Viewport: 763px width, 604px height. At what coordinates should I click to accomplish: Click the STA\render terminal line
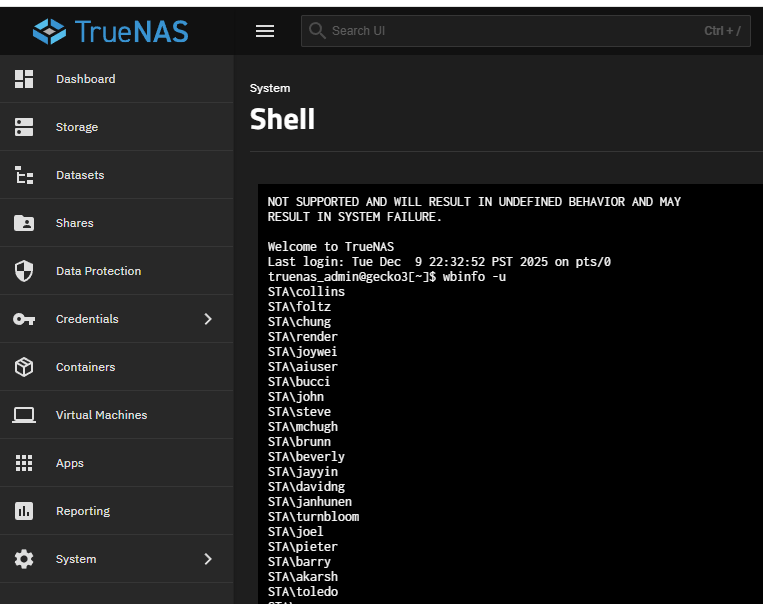pos(303,337)
